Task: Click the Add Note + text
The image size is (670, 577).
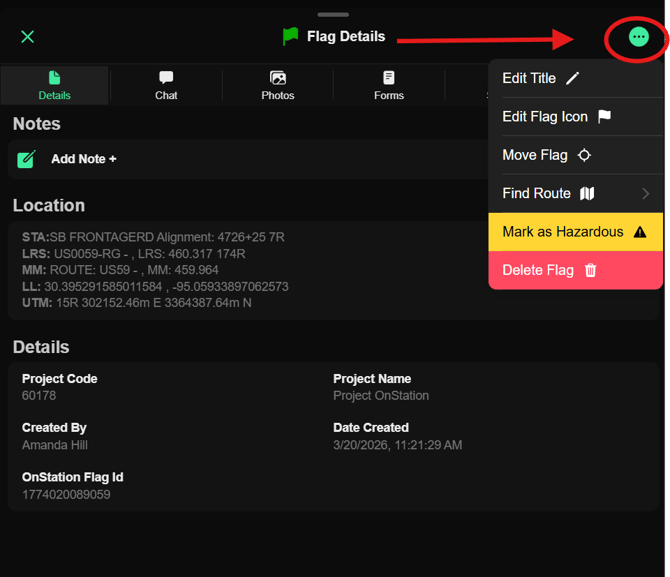Action: pos(84,159)
